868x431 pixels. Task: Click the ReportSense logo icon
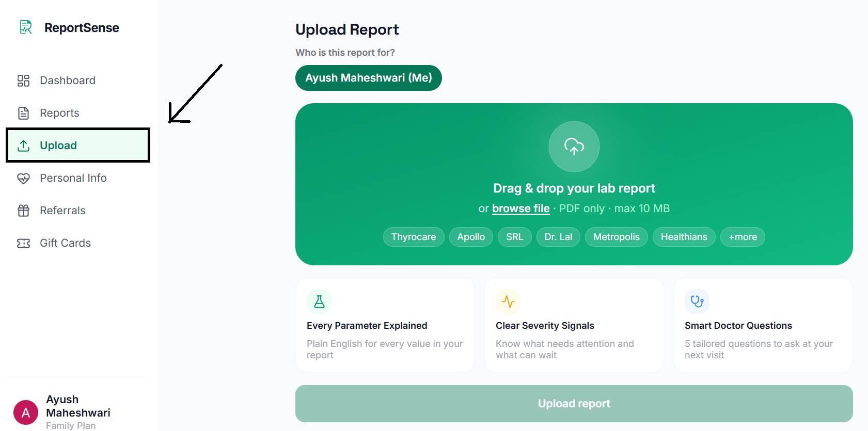click(26, 27)
